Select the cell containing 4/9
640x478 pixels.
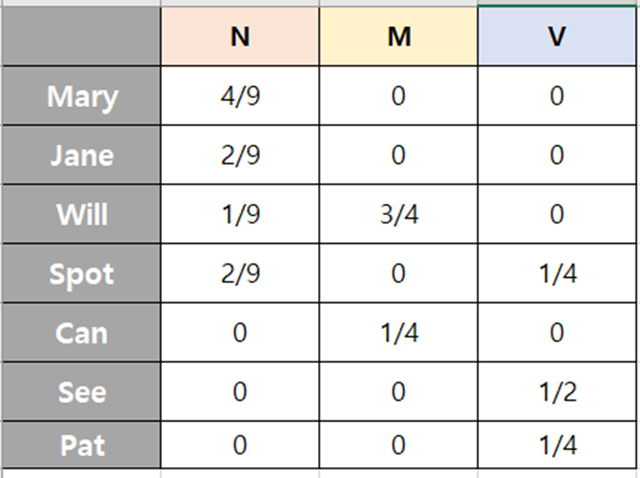click(x=240, y=97)
